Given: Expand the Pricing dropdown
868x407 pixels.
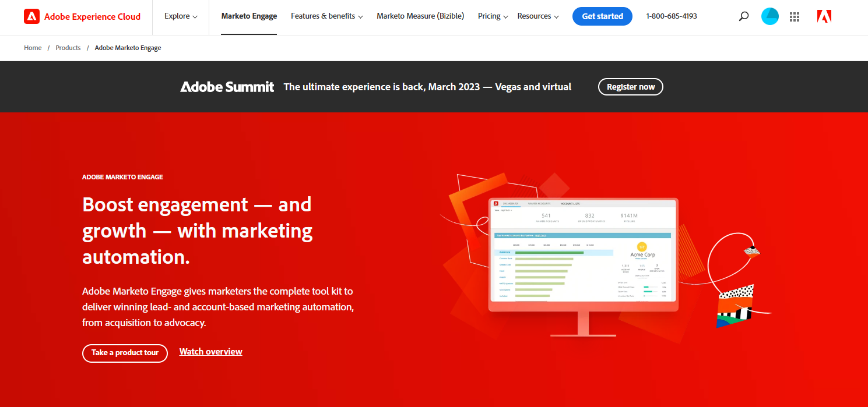Looking at the screenshot, I should (493, 16).
